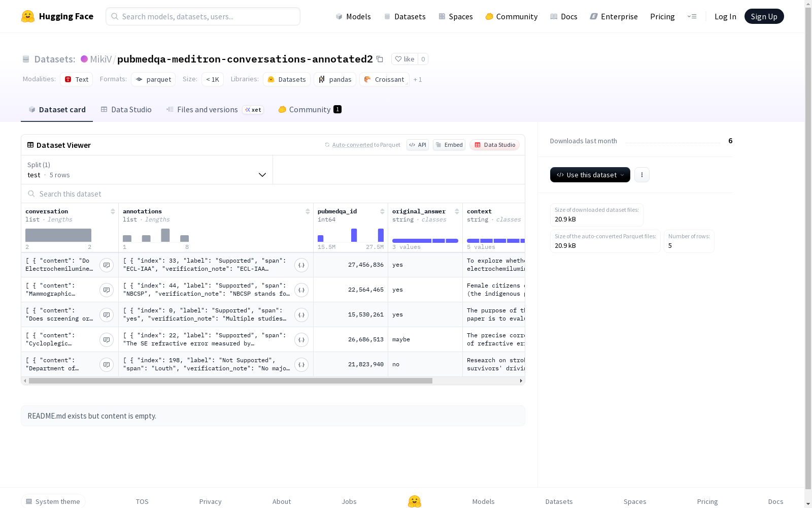Sort by the annotations column

click(x=308, y=211)
